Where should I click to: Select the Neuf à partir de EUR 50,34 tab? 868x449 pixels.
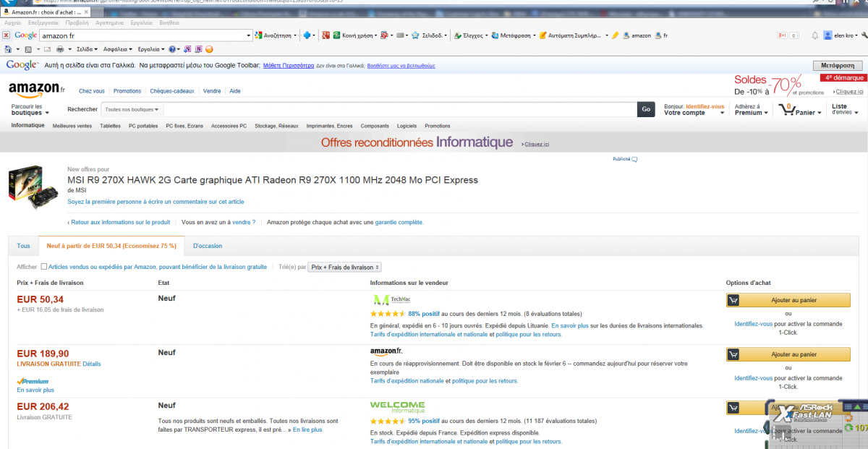[111, 246]
